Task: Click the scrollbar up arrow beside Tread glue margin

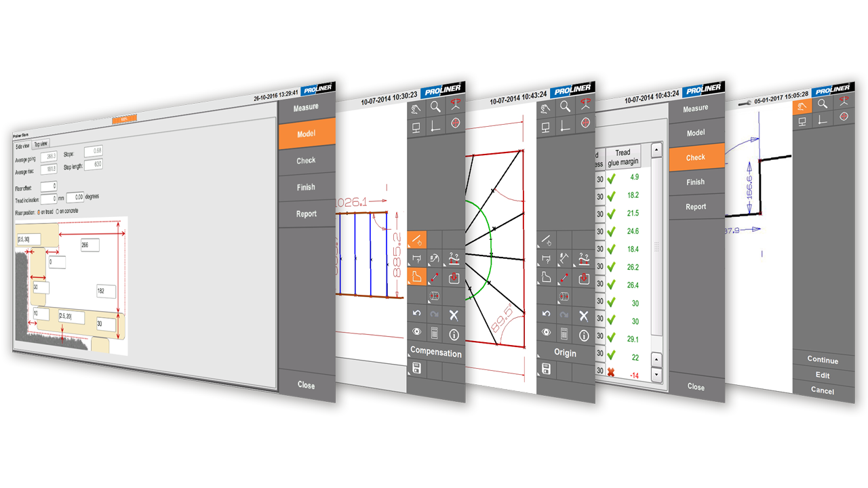Action: point(656,148)
